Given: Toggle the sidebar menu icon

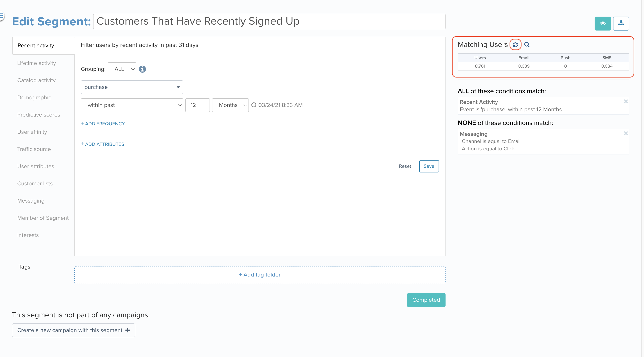Looking at the screenshot, I should point(1,16).
